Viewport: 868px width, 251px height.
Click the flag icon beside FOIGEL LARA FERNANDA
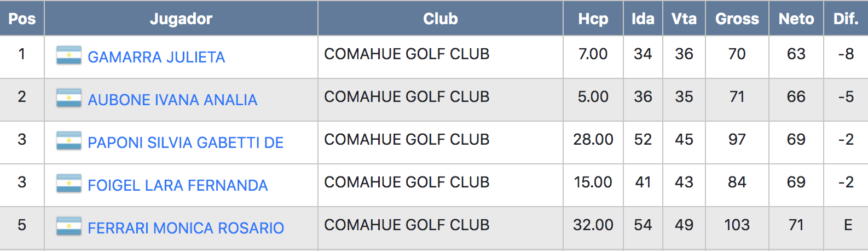pyautogui.click(x=69, y=184)
